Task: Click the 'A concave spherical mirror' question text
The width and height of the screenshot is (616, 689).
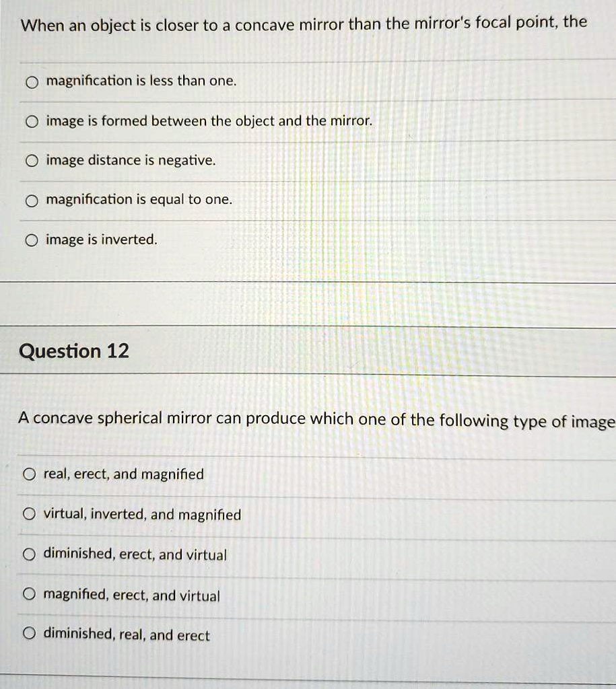Action: (316, 420)
